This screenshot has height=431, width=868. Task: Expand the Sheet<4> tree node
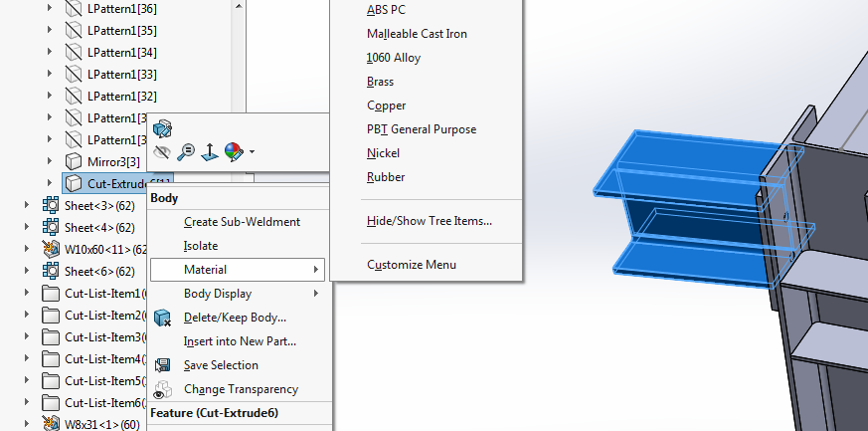(27, 228)
